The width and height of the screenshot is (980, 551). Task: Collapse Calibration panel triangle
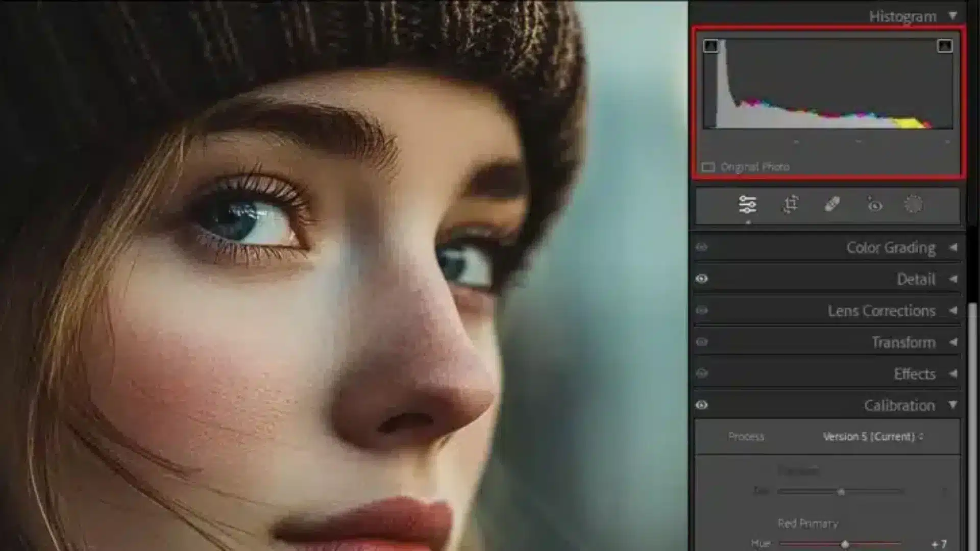coord(953,405)
